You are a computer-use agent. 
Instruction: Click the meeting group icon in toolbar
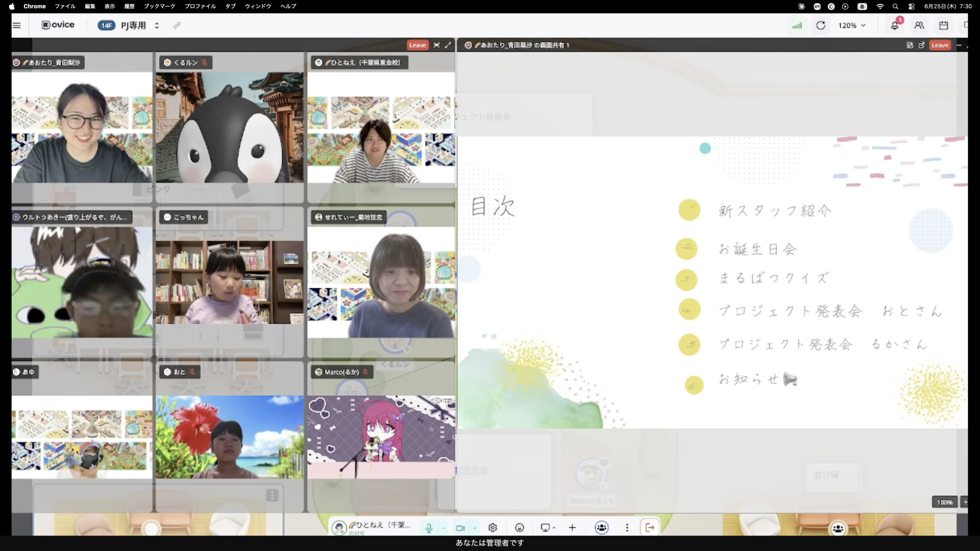point(602,528)
